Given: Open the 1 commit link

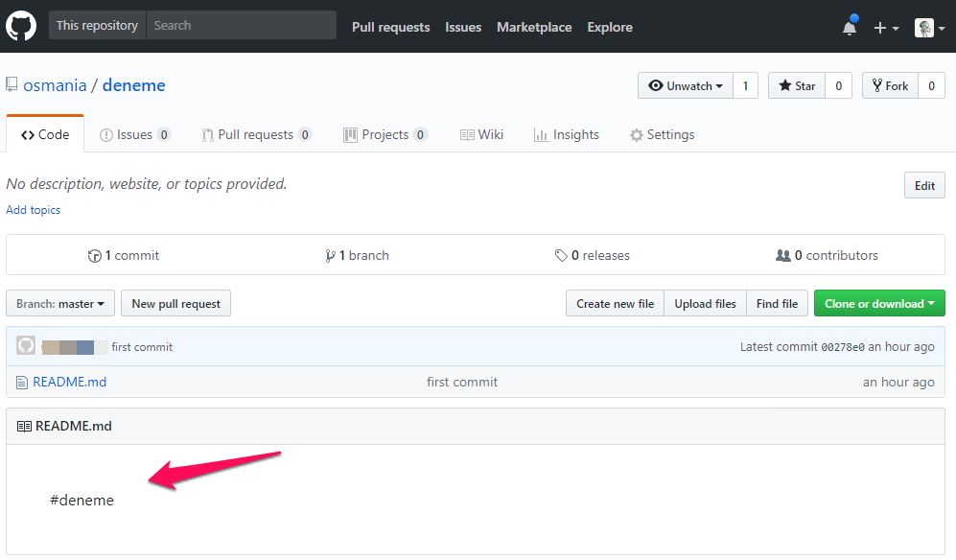Looking at the screenshot, I should [124, 256].
